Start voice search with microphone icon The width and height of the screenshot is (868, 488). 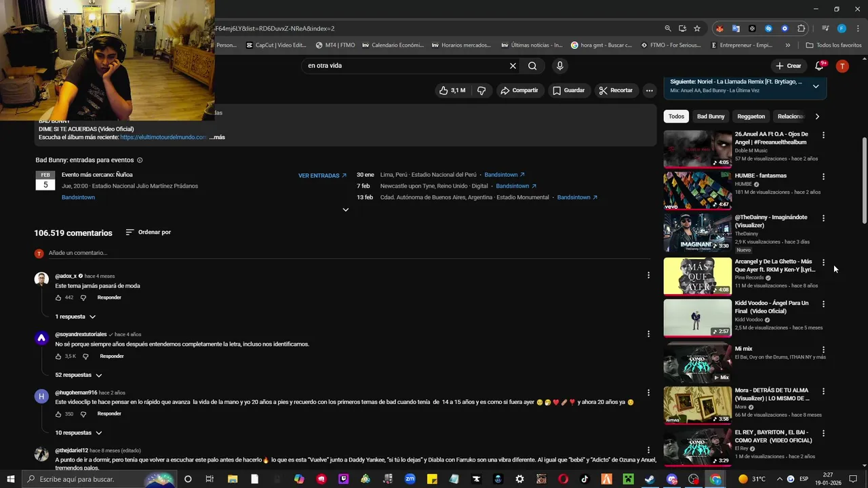click(559, 66)
